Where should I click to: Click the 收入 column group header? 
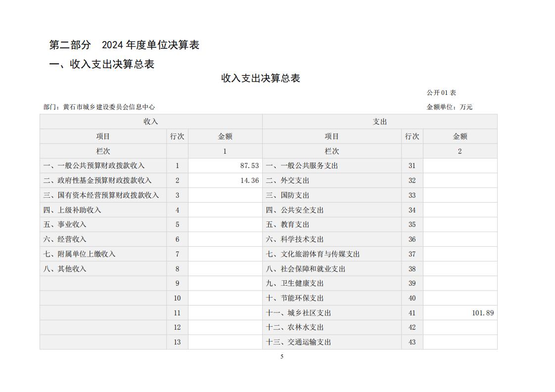click(151, 122)
